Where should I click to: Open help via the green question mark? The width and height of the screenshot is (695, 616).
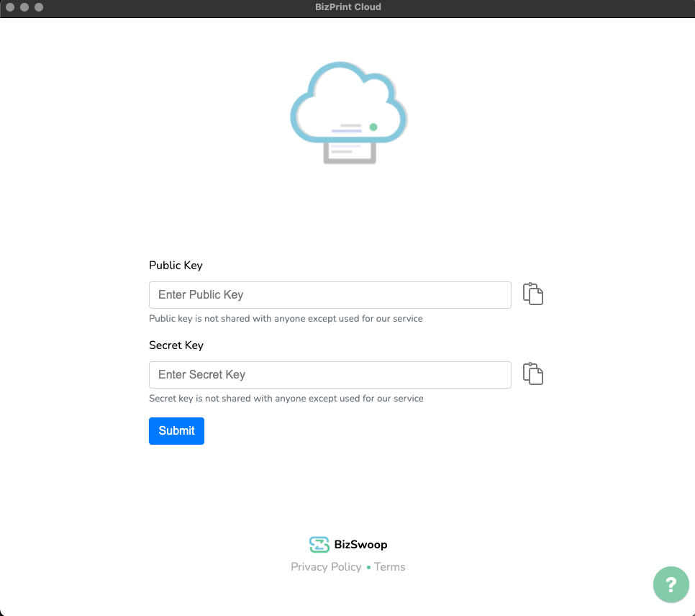coord(671,584)
